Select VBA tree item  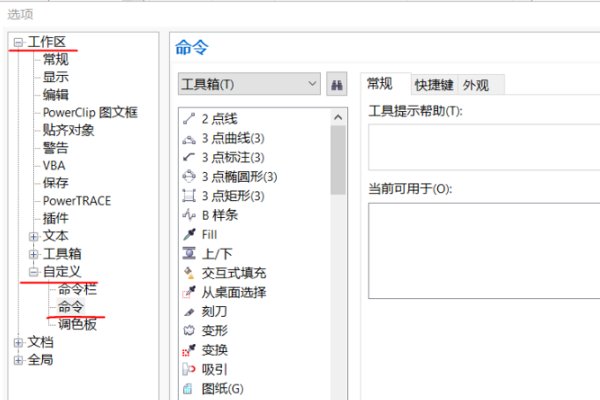[x=54, y=165]
